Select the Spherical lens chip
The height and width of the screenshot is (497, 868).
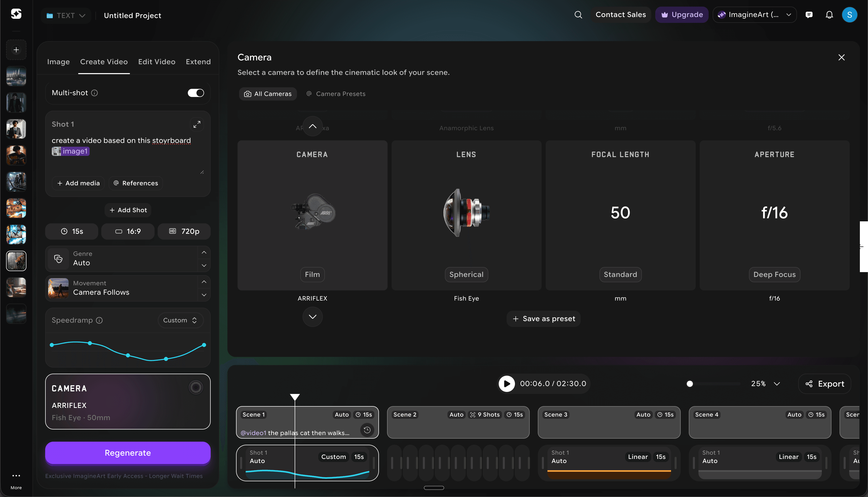466,274
